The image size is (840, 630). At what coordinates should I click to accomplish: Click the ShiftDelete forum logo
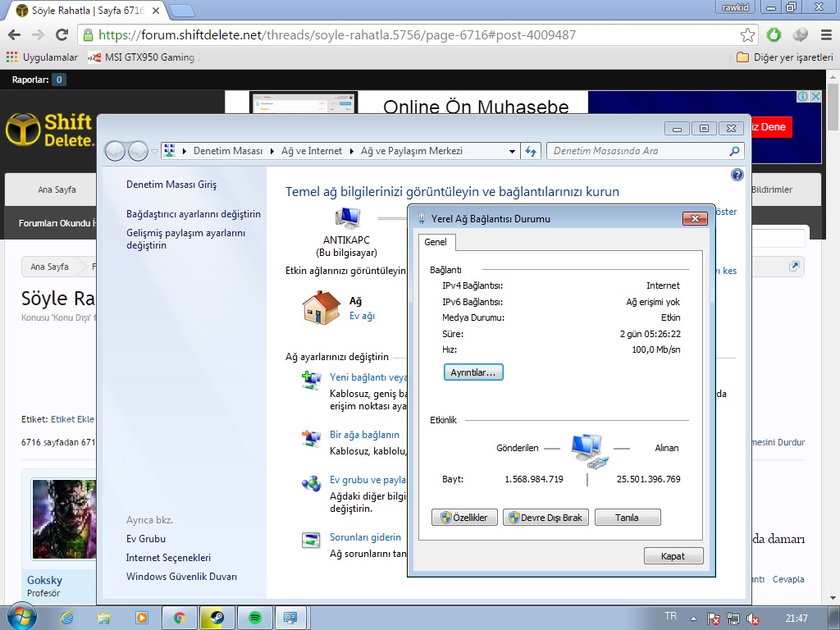[x=49, y=130]
